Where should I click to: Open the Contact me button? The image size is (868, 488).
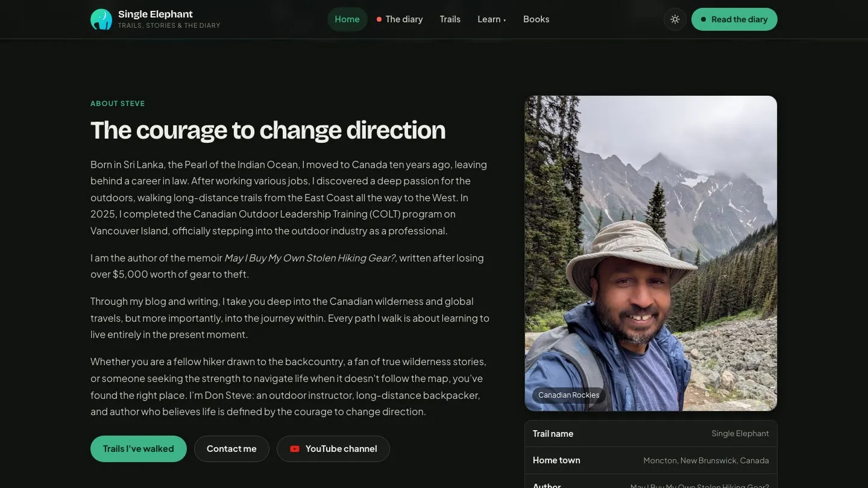tap(231, 449)
